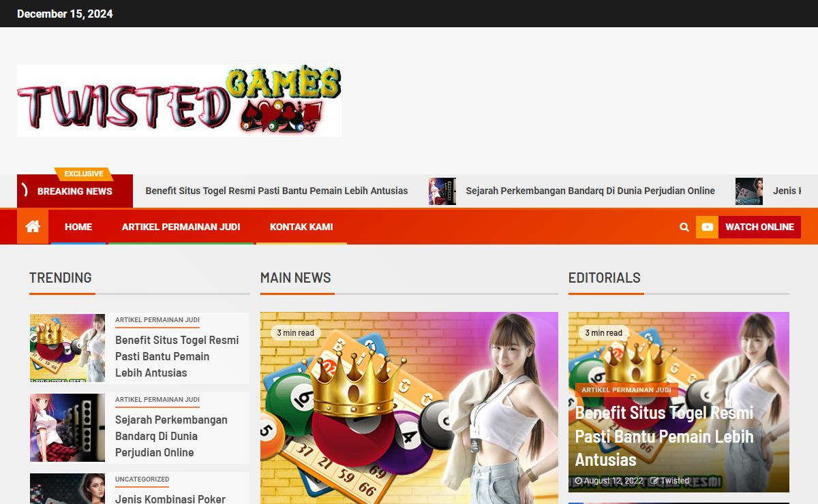Viewport: 818px width, 504px height.
Task: Open trending article Benefit Situs Togel Resmi
Action: point(177,356)
